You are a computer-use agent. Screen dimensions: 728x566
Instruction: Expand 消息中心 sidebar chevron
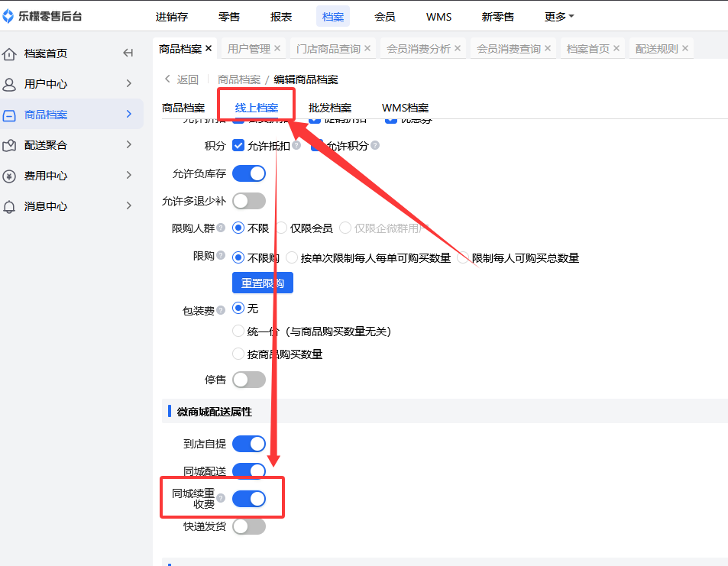pyautogui.click(x=129, y=205)
